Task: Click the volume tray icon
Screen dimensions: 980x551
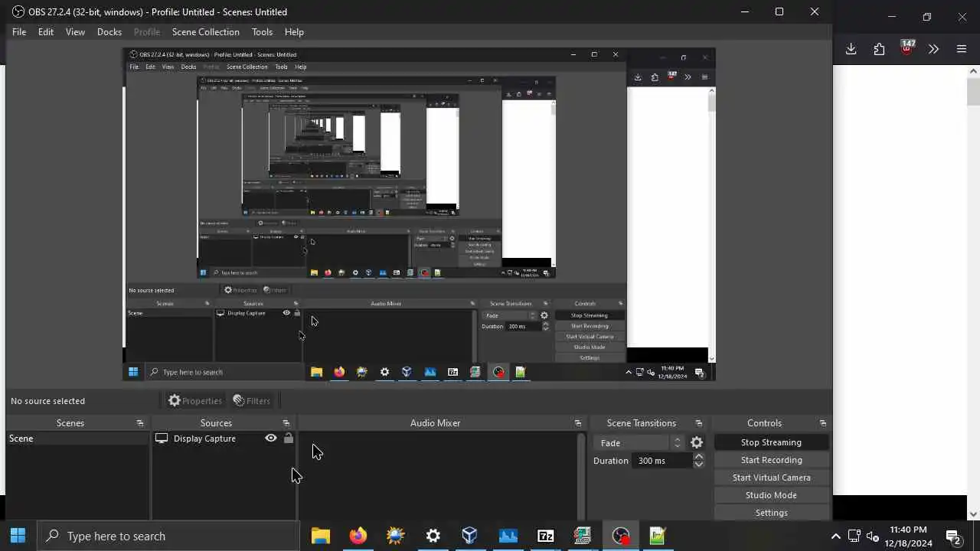Action: tap(872, 536)
